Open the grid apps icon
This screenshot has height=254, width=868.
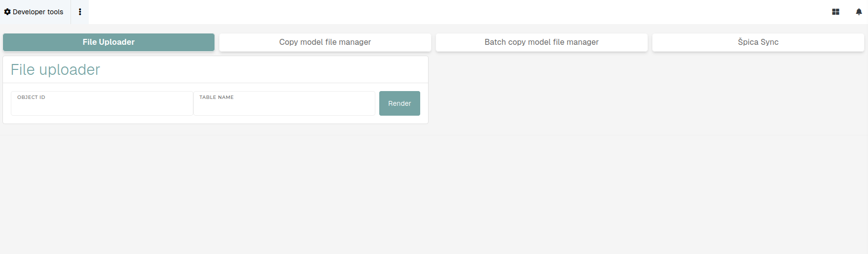pyautogui.click(x=835, y=12)
